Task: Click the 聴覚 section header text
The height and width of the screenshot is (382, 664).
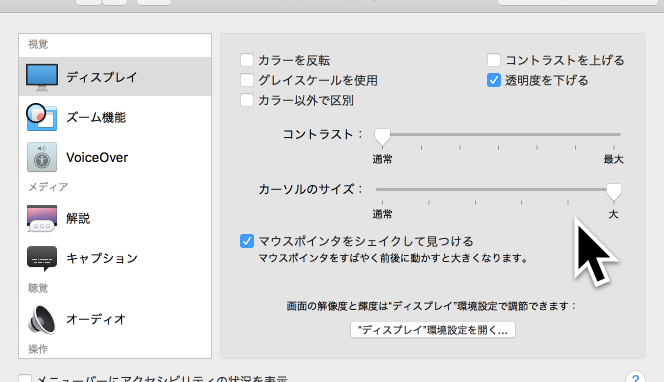Action: coord(38,288)
